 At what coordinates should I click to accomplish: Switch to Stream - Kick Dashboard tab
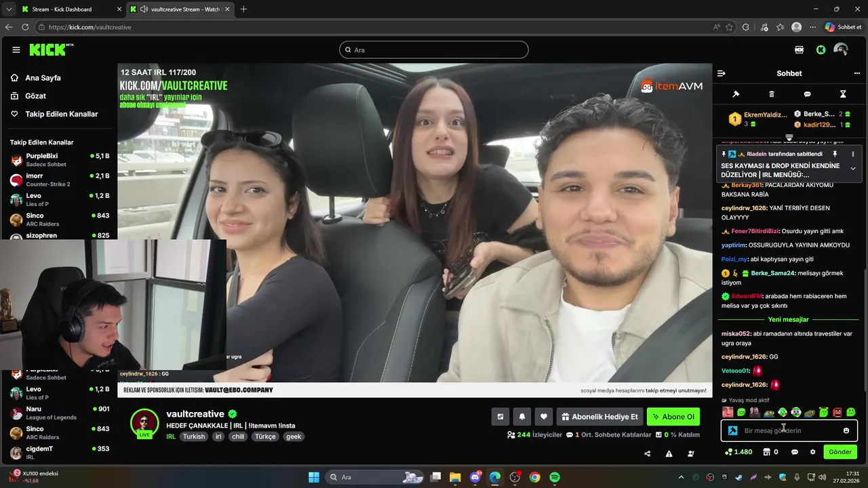pyautogui.click(x=71, y=9)
